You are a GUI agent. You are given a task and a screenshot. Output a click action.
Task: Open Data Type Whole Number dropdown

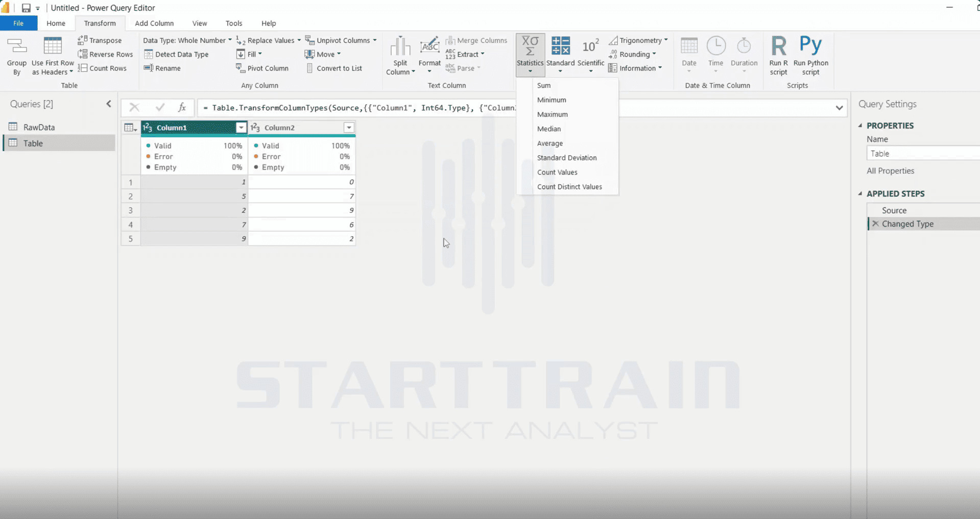point(187,40)
